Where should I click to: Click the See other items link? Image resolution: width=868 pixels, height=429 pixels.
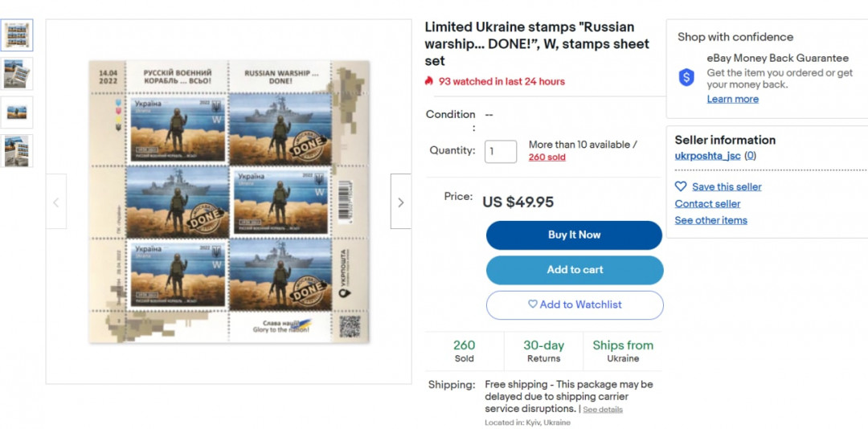(x=710, y=220)
